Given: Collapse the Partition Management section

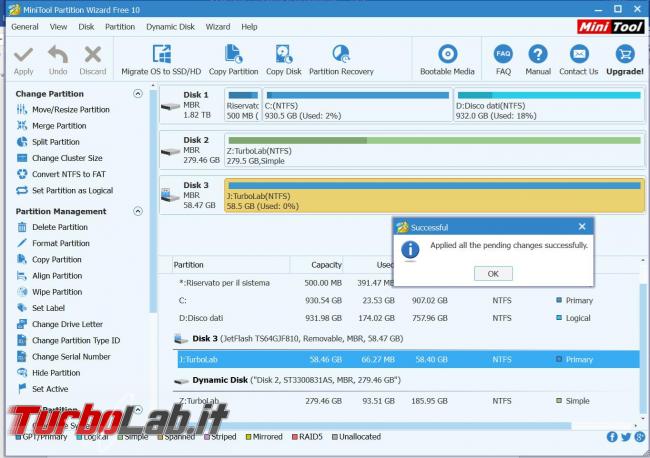Looking at the screenshot, I should 138,211.
